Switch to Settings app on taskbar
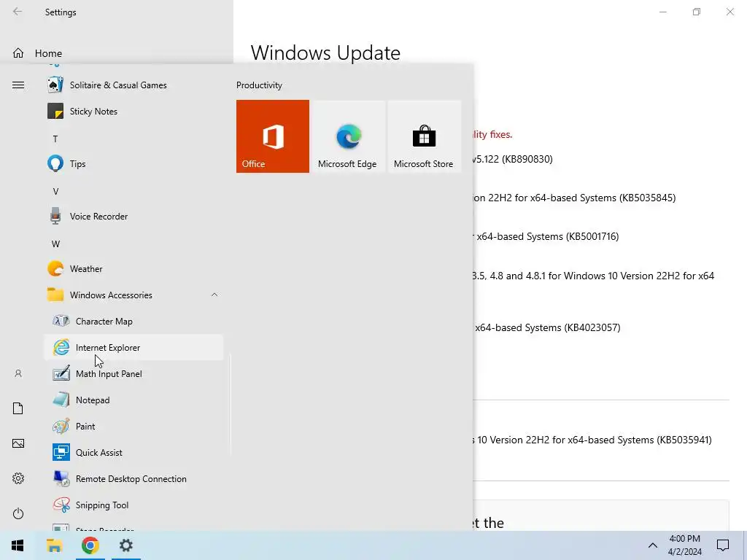The height and width of the screenshot is (560, 747). tap(126, 545)
